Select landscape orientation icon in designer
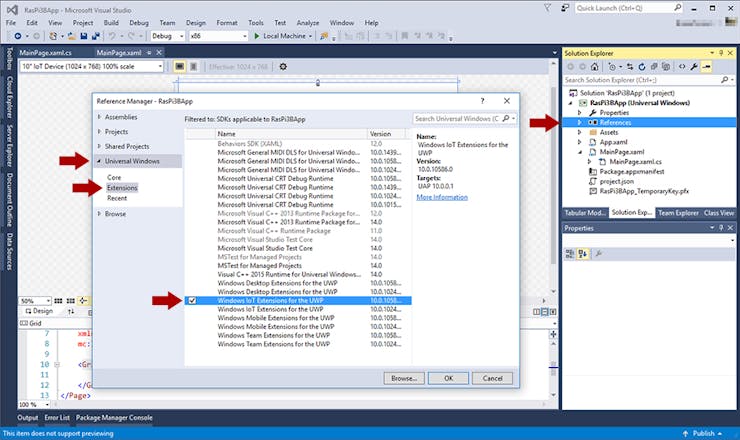Image resolution: width=740 pixels, height=440 pixels. tap(180, 67)
